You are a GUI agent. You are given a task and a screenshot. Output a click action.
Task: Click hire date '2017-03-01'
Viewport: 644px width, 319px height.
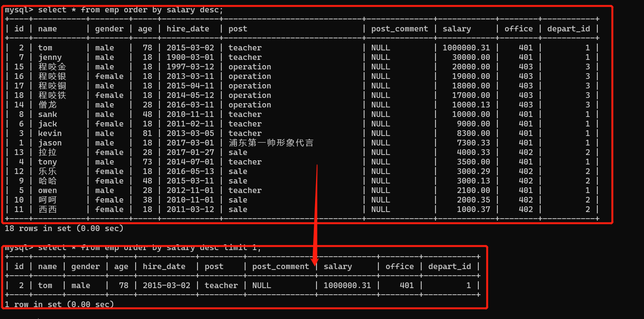190,143
